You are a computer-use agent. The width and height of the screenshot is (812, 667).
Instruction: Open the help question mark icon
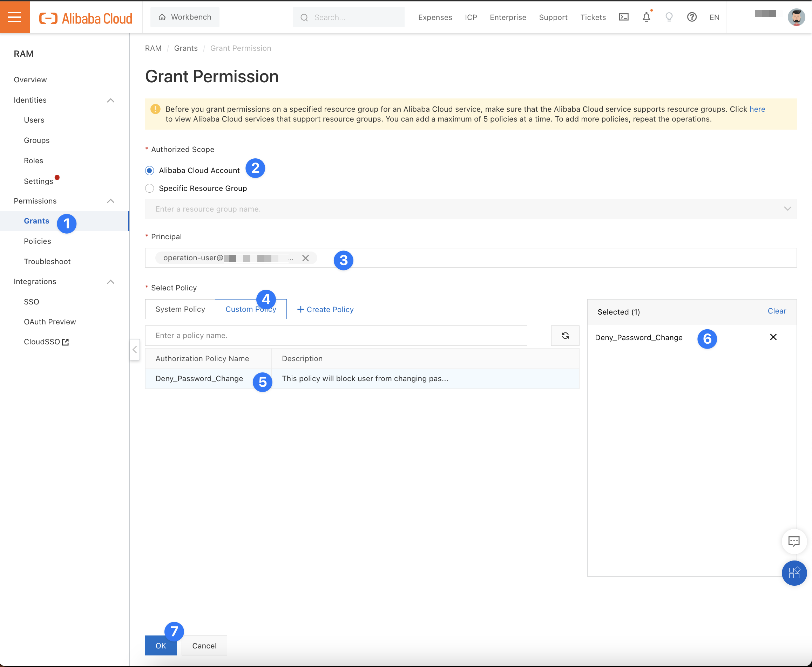(x=692, y=17)
